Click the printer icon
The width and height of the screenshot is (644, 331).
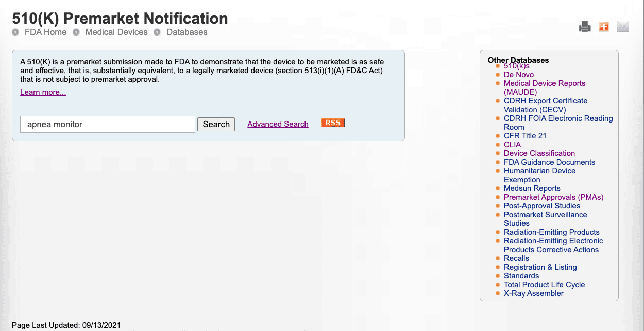(585, 27)
